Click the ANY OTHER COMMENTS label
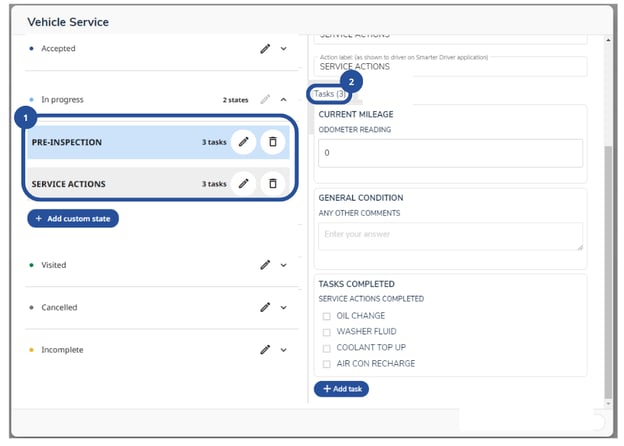Screen dimensions: 624x446 [359, 213]
